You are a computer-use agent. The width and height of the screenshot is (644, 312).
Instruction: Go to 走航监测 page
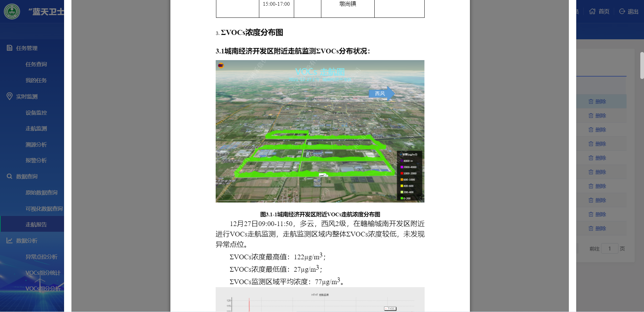tap(36, 129)
